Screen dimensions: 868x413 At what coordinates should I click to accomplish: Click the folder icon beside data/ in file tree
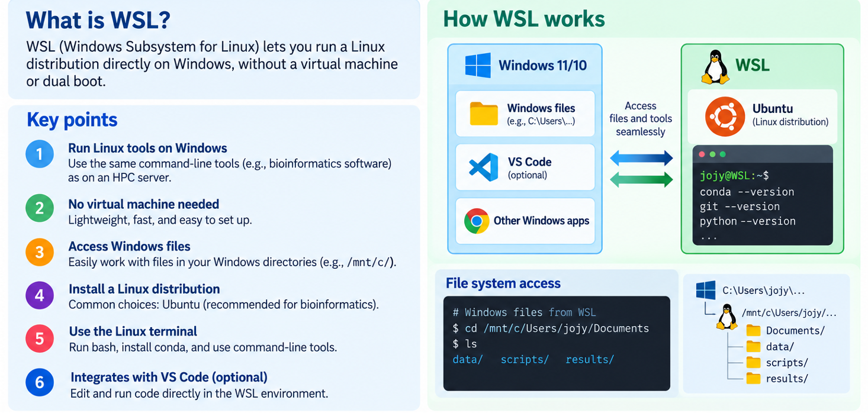pyautogui.click(x=753, y=346)
